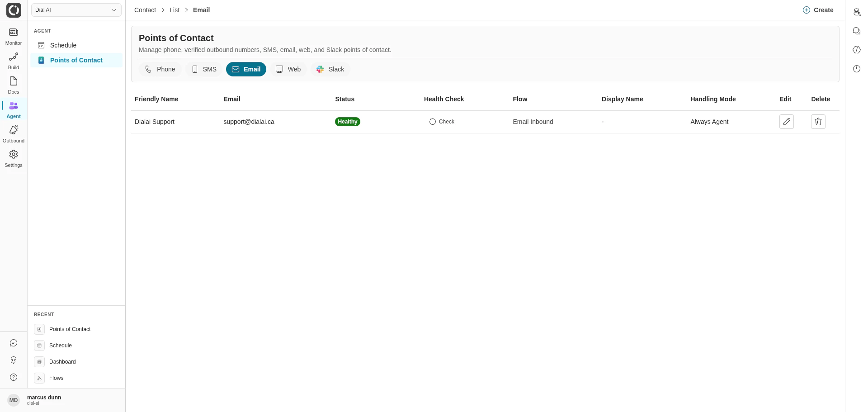Click the chat message icon in the bottom-left sidebar
The height and width of the screenshot is (412, 868).
[x=14, y=343]
